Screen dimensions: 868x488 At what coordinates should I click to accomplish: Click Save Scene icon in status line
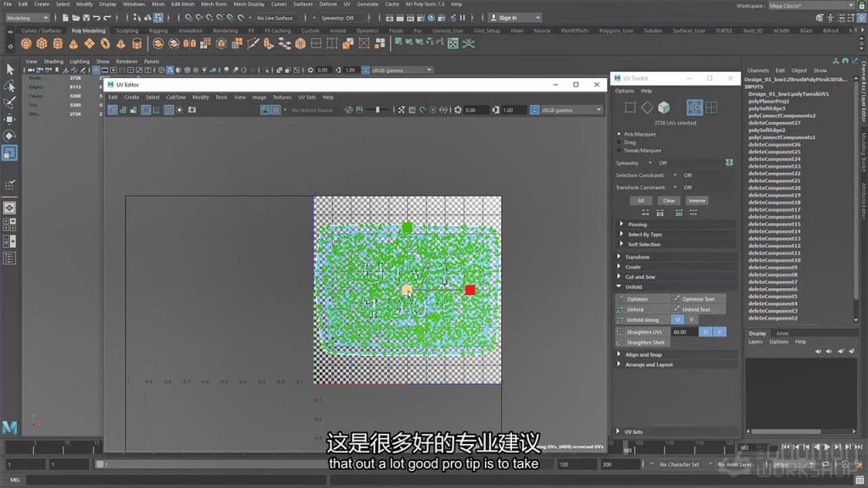86,18
